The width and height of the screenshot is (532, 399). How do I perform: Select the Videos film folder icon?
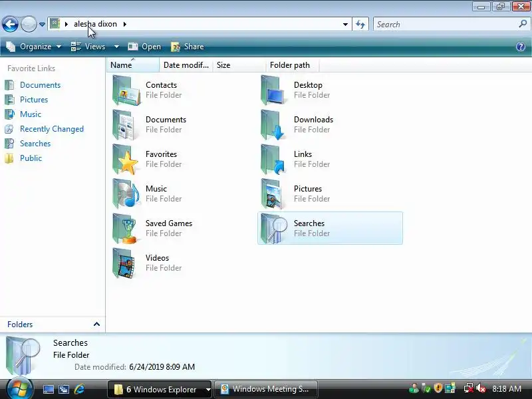coord(124,263)
